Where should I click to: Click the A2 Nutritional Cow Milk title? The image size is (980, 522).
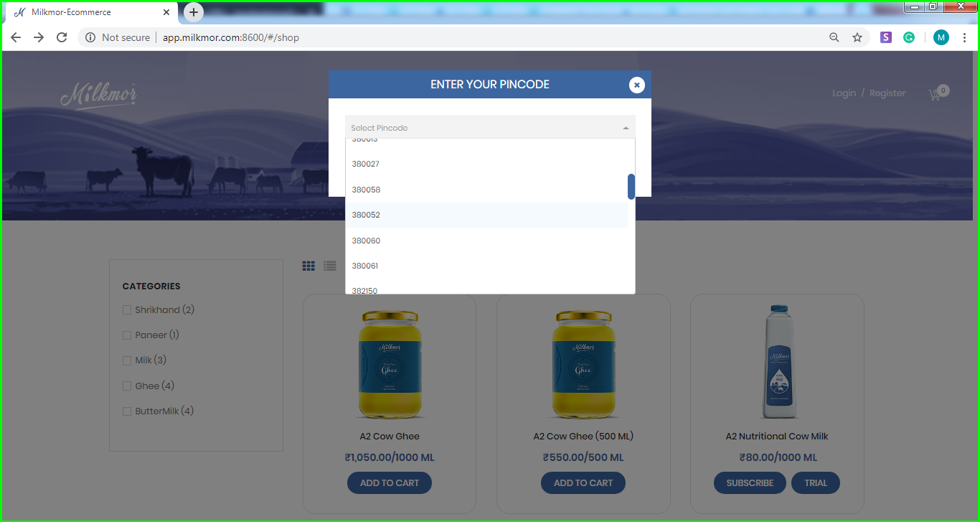click(777, 437)
